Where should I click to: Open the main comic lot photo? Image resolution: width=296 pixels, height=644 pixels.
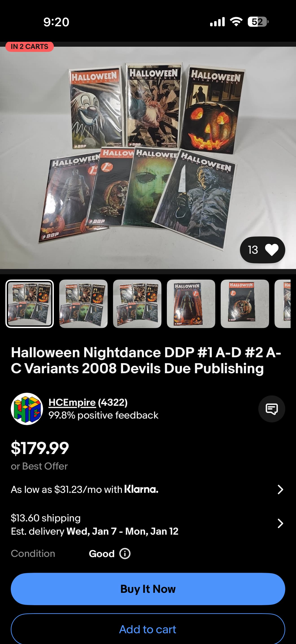(x=148, y=158)
